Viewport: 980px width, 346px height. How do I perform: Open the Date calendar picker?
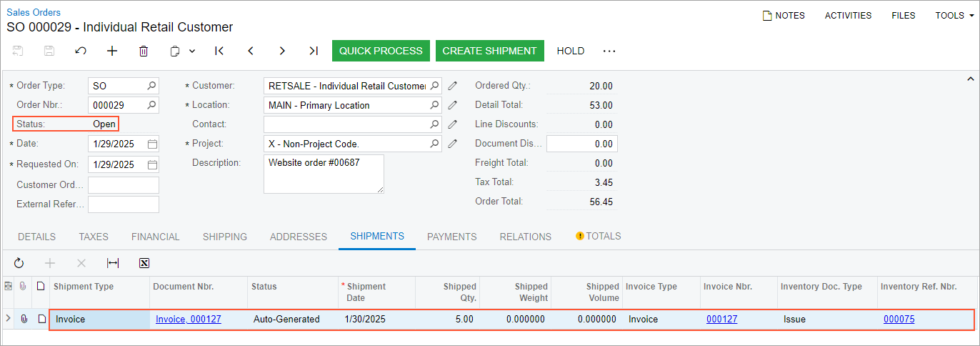coord(152,144)
